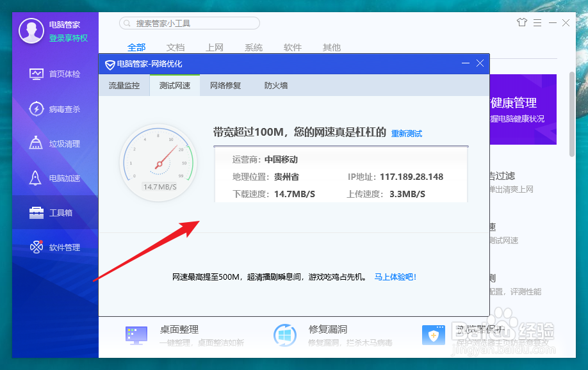The width and height of the screenshot is (588, 370).
Task: Click the 电脑管家 shield logo in dialog title
Action: tap(110, 65)
